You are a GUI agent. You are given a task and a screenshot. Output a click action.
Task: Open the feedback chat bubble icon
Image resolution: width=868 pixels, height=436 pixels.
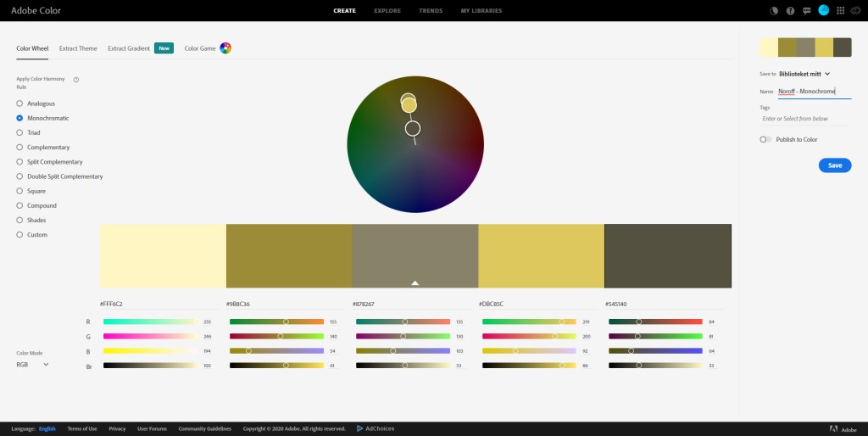[x=806, y=11]
